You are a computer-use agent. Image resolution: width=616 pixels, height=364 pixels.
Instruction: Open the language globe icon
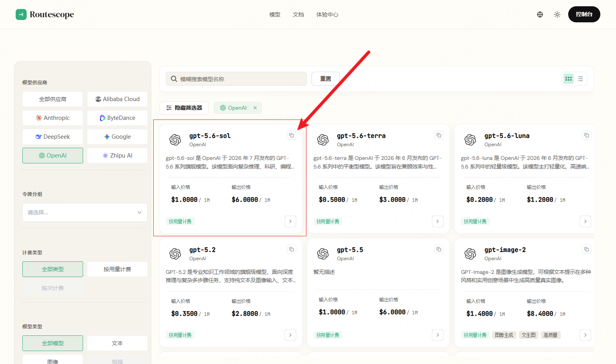pyautogui.click(x=540, y=14)
